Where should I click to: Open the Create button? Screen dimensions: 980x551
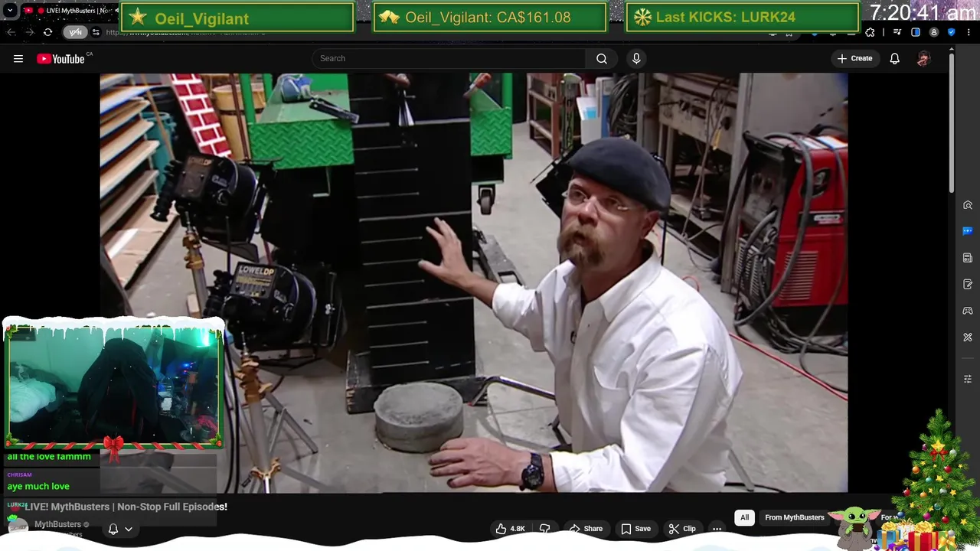pos(854,58)
